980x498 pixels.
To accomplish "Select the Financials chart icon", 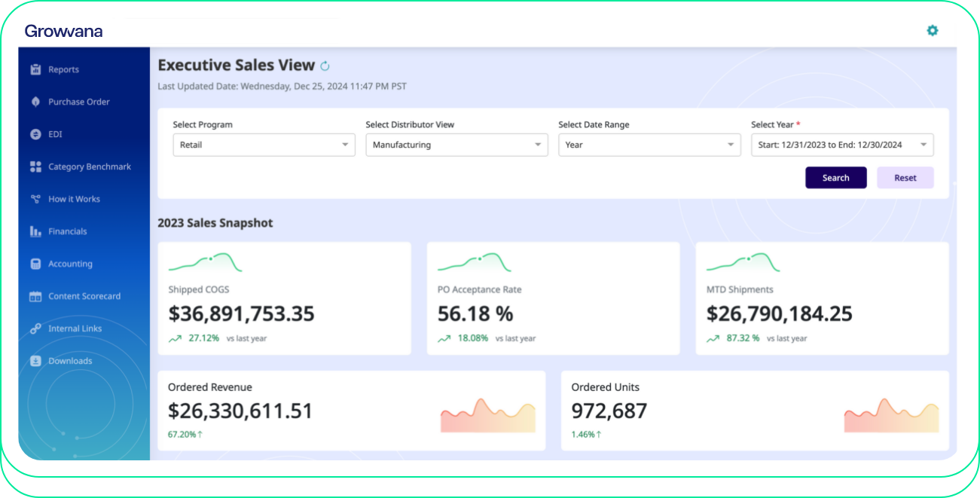I will [x=35, y=231].
